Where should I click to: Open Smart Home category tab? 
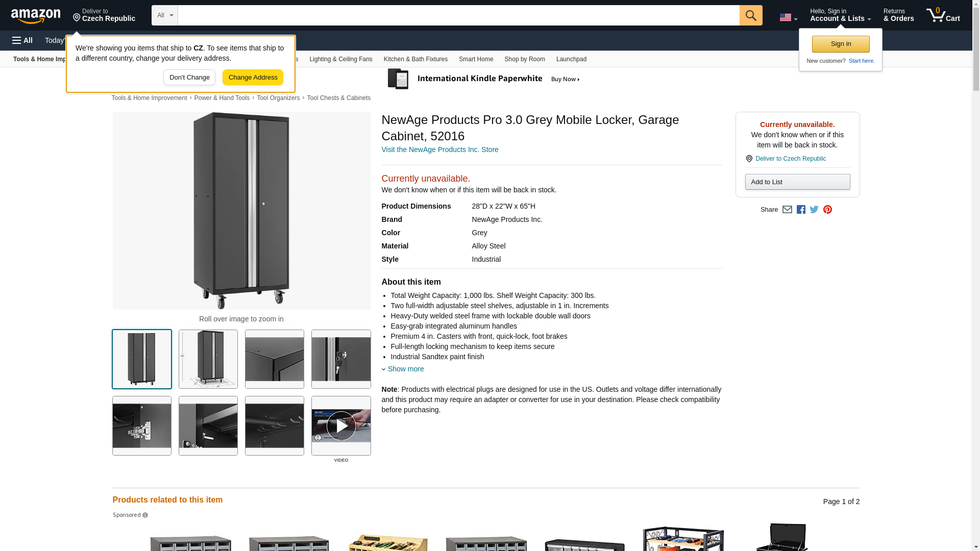tap(476, 59)
